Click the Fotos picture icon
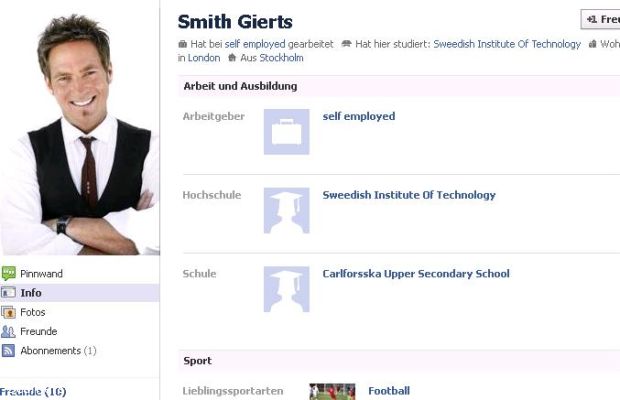 coord(8,312)
